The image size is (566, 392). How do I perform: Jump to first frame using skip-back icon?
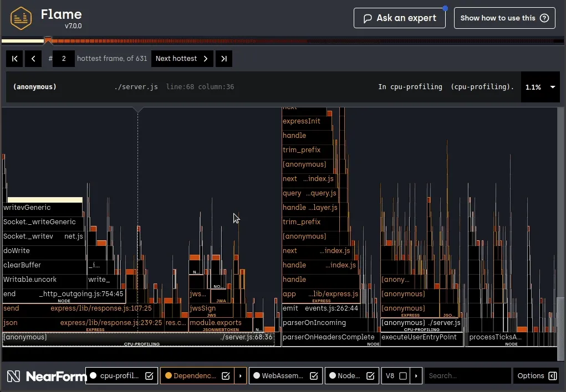[14, 58]
